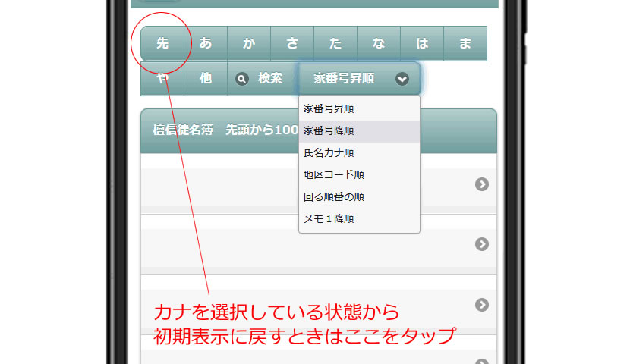Filter names by the あ kana button
The height and width of the screenshot is (364, 630).
coord(206,43)
